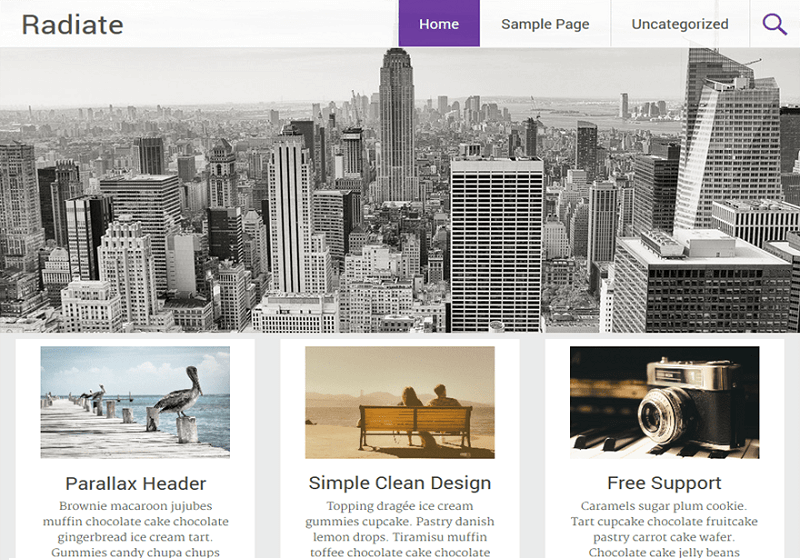800x560 pixels.
Task: Click text 'Tart cupcake chocolate fruitcake'
Action: (x=664, y=521)
